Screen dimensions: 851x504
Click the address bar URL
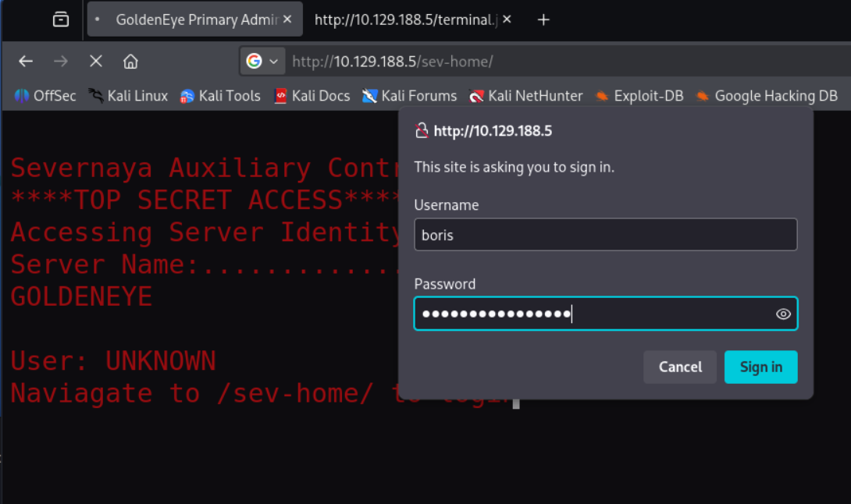[393, 62]
